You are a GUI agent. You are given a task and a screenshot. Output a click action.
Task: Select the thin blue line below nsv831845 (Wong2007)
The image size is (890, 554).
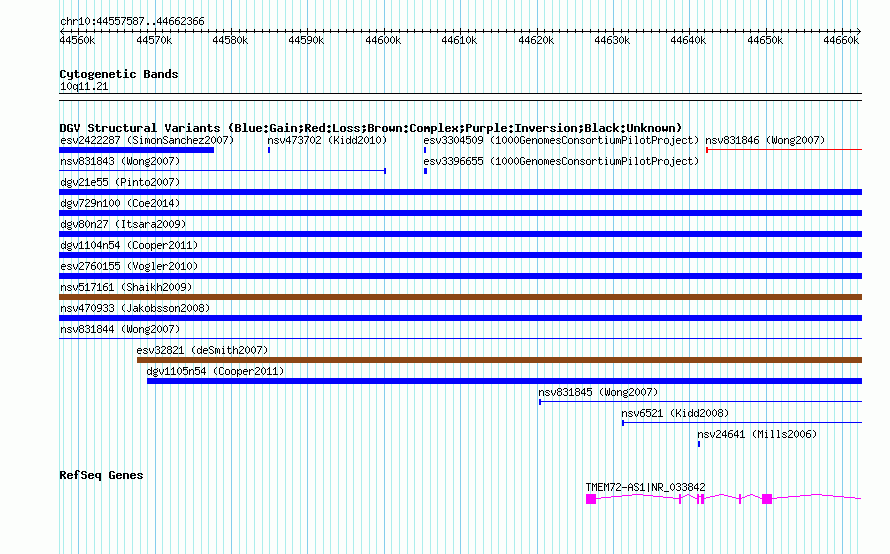(700, 402)
